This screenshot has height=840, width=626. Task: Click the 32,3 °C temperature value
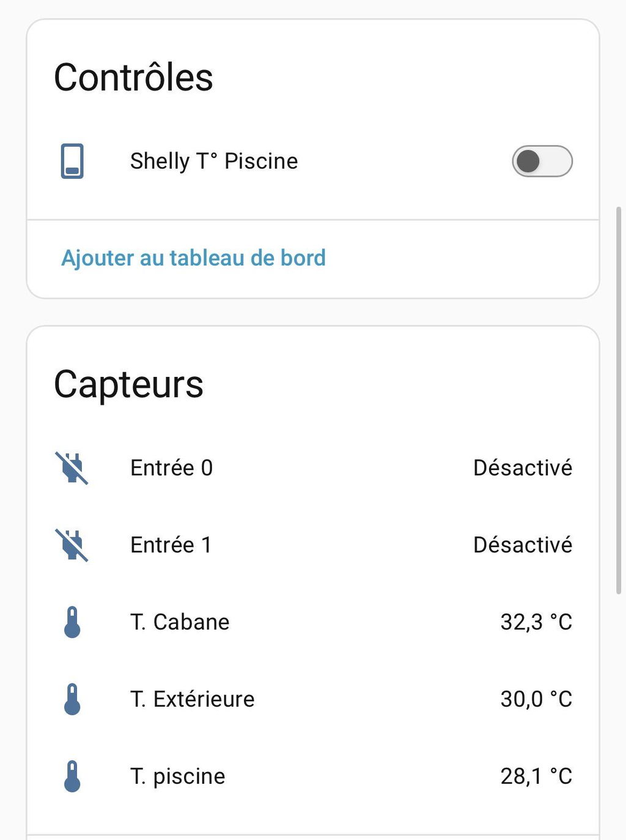point(536,622)
